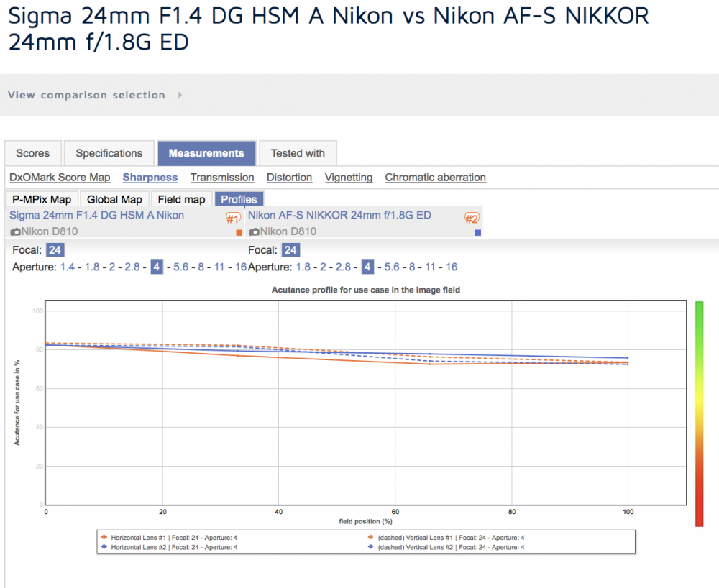Viewport: 719px width, 588px height.
Task: Click the dashed Vertical Lens #2 legend marker
Action: [x=370, y=547]
